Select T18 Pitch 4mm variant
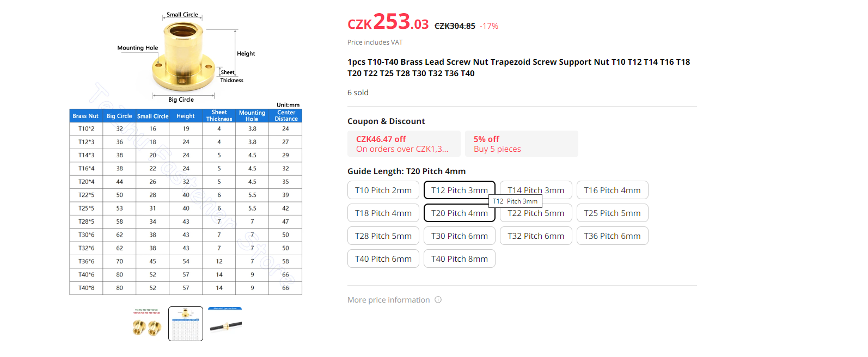Screen dimensions: 868x357 [383, 213]
